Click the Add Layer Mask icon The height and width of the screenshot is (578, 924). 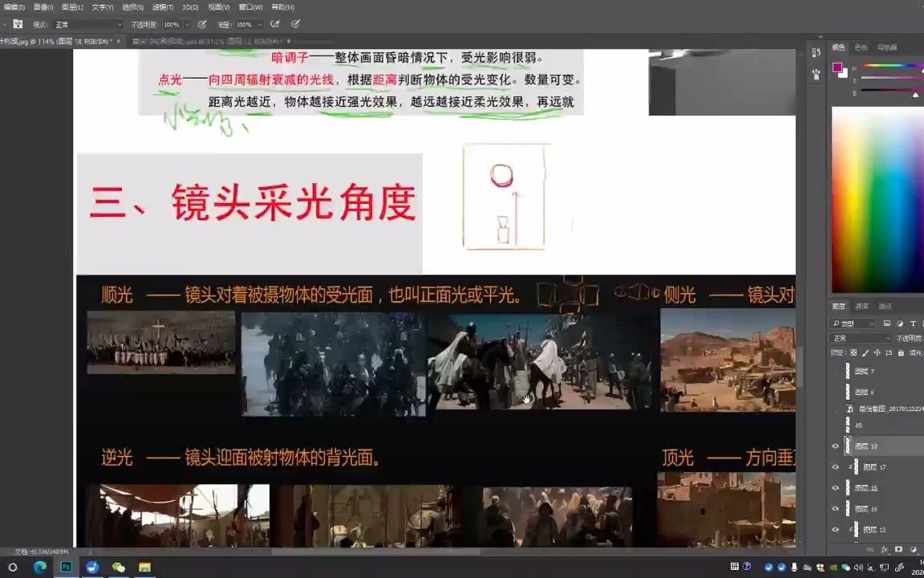click(x=898, y=549)
